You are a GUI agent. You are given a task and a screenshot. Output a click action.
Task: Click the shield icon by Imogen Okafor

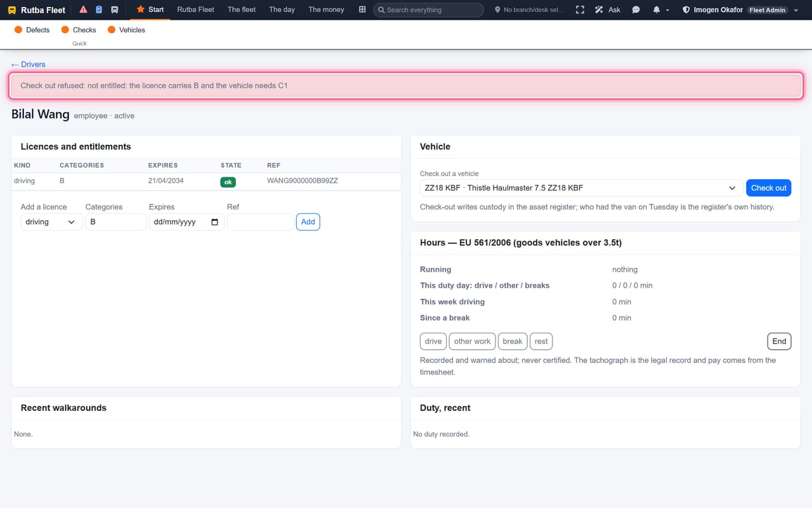pos(686,10)
